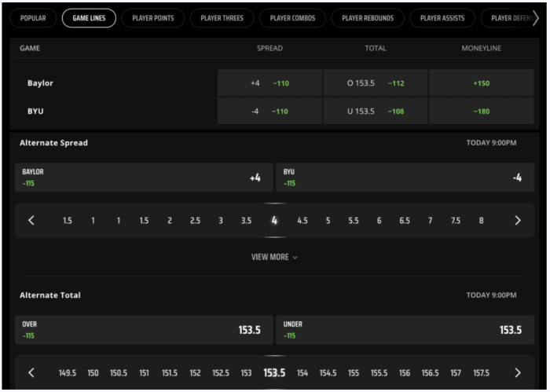
Task: Switch to Player Points tab
Action: [x=153, y=18]
